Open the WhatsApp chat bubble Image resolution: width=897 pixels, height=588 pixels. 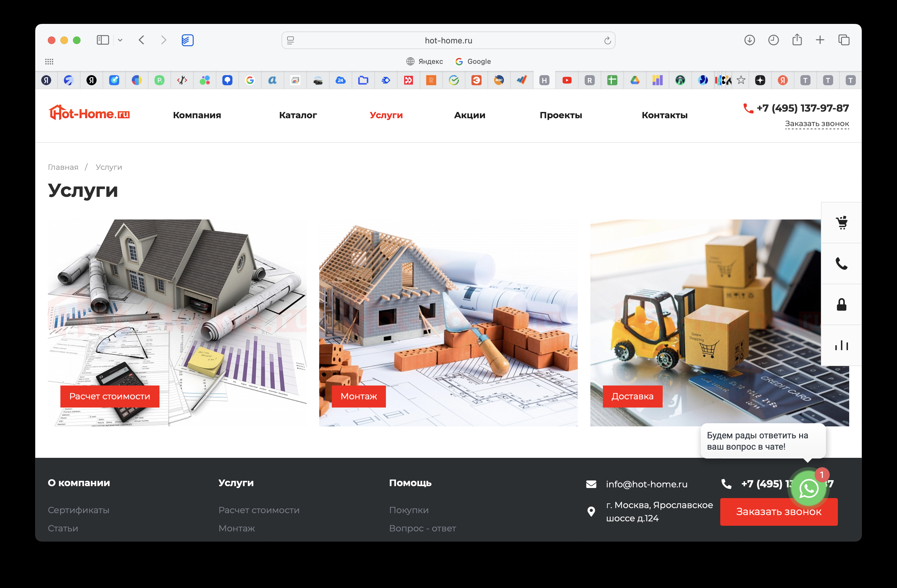pyautogui.click(x=808, y=489)
